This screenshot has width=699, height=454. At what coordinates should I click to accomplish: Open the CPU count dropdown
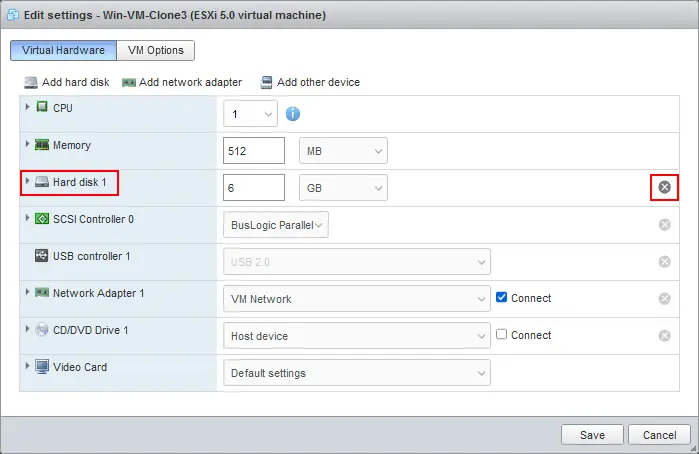pos(250,114)
